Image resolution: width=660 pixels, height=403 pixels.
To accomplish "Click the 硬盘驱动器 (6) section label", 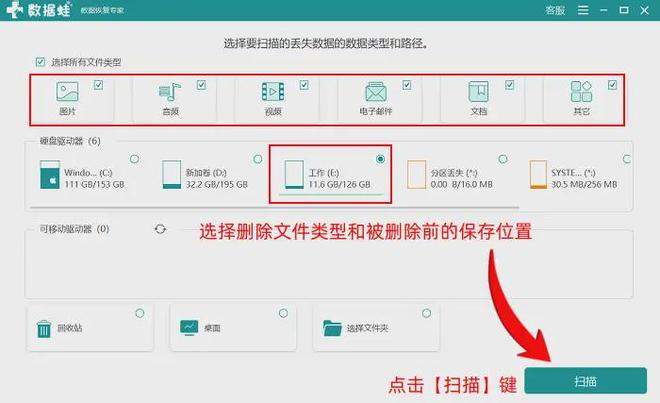I will pos(70,141).
